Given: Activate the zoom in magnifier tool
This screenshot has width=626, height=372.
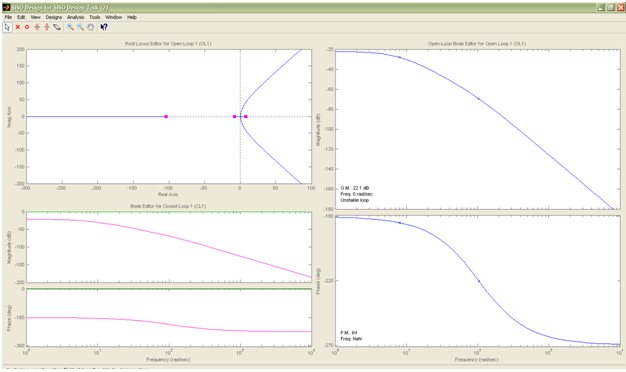Looking at the screenshot, I should pos(70,27).
